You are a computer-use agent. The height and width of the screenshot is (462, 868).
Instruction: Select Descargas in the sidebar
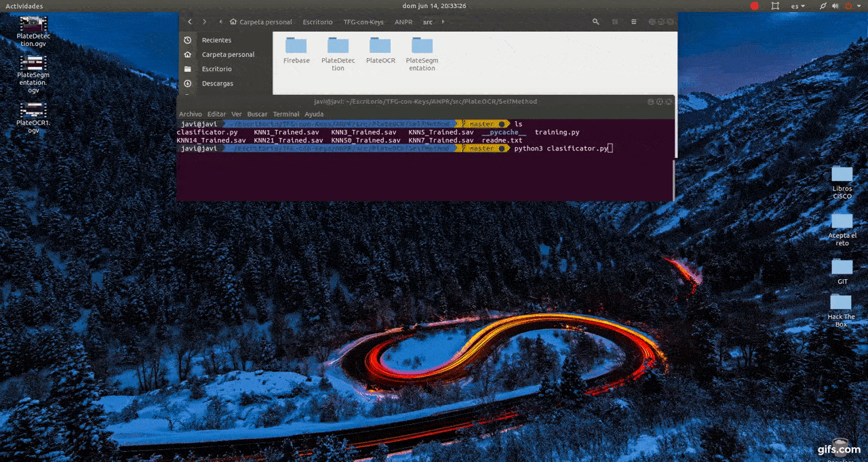(x=217, y=83)
